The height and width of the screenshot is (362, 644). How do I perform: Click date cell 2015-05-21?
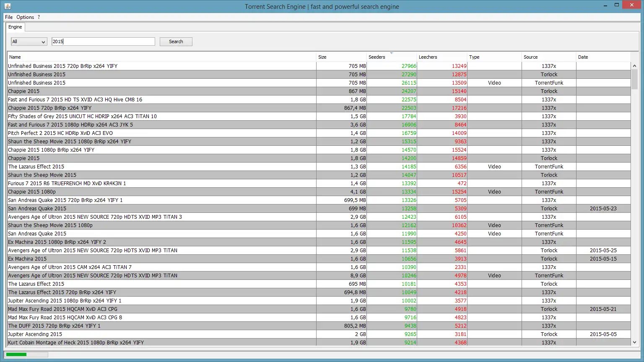(x=603, y=309)
